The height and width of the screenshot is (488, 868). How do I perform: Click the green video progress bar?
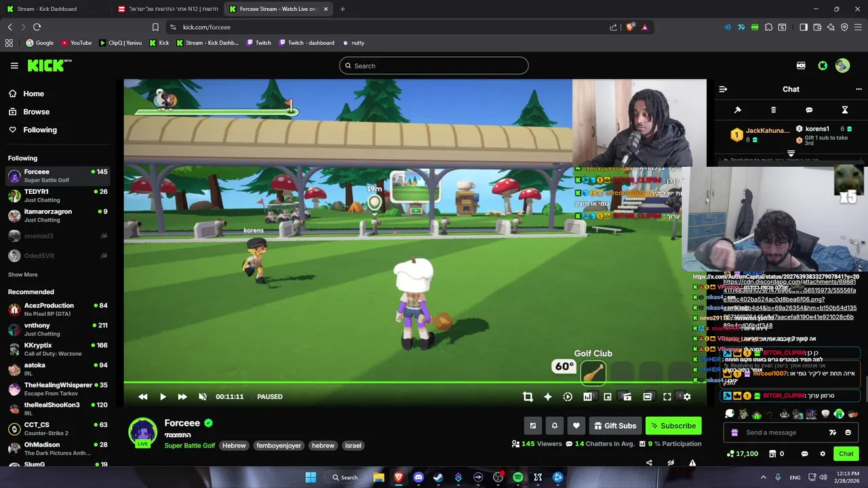click(x=415, y=382)
